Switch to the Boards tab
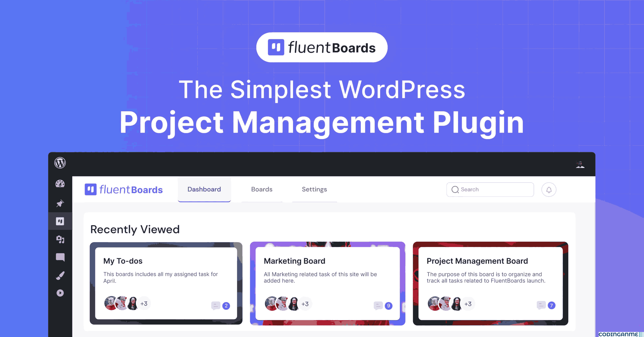Image resolution: width=644 pixels, height=337 pixels. point(262,189)
